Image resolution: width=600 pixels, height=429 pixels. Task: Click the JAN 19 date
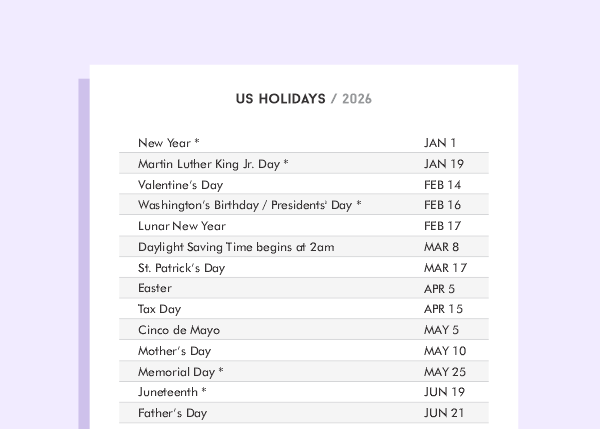[444, 164]
